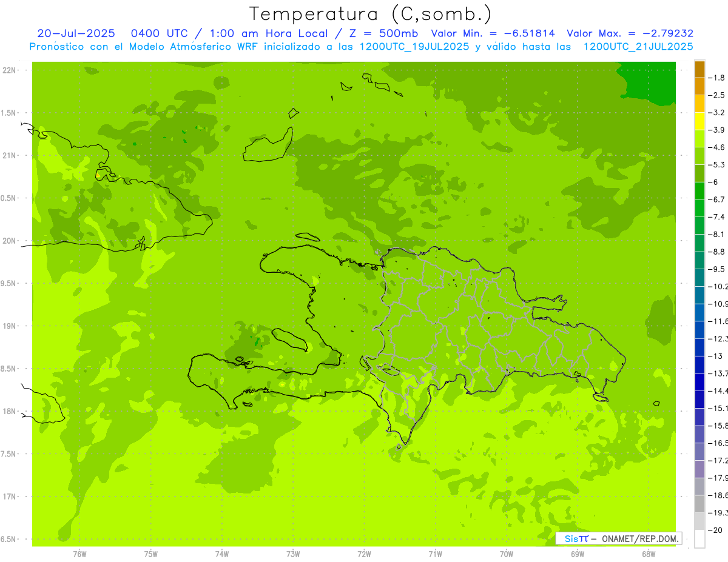Screen dimensions: 728x562
Task: Click the 19N latitude label
Action: [10, 326]
